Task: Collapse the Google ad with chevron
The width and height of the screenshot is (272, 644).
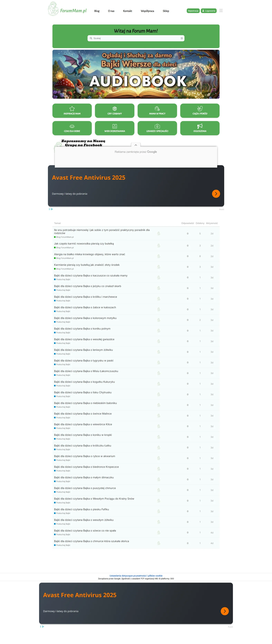Action: click(x=136, y=145)
